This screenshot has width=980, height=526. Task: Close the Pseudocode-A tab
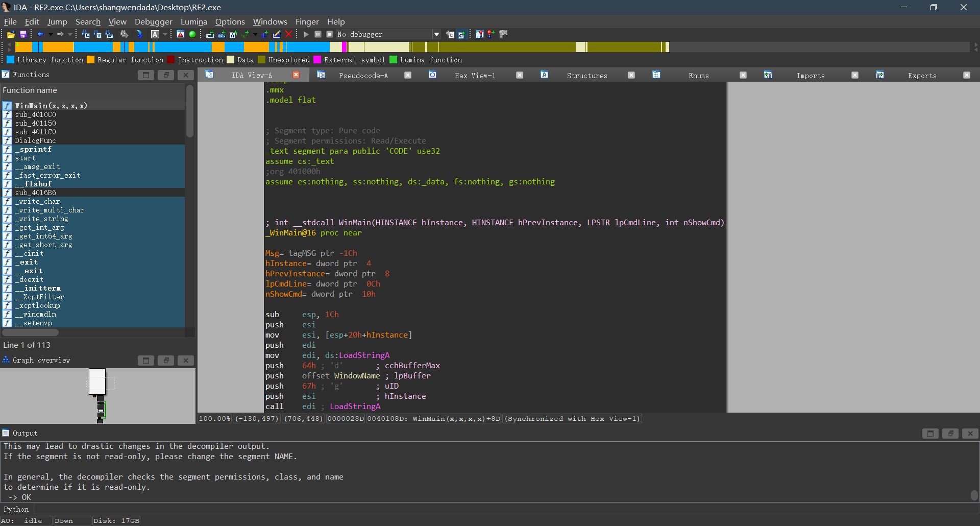(x=408, y=75)
